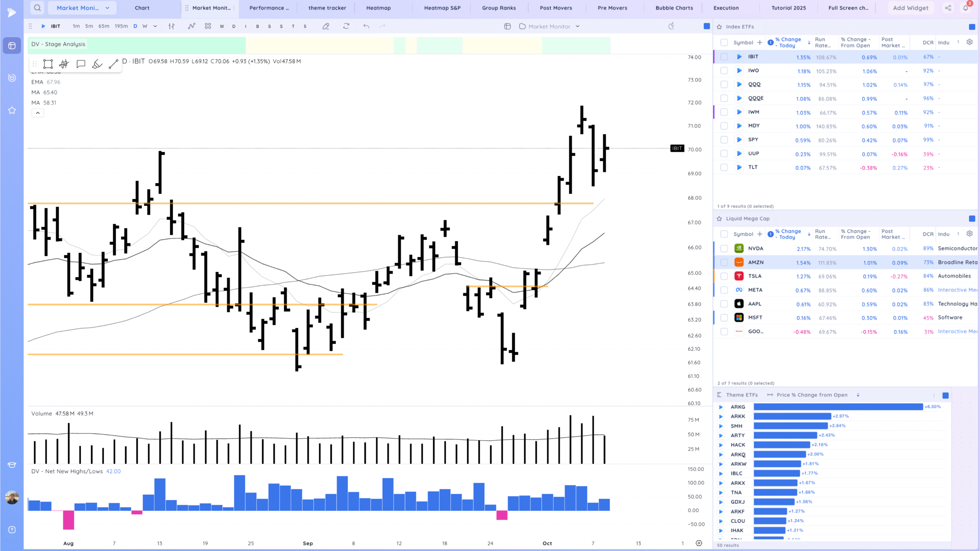Select the trend line drawing tool
This screenshot has height=551, width=980.
click(113, 64)
